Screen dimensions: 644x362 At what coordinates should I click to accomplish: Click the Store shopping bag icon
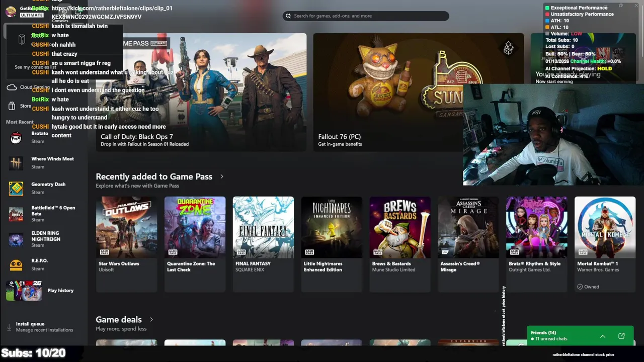pos(12,106)
